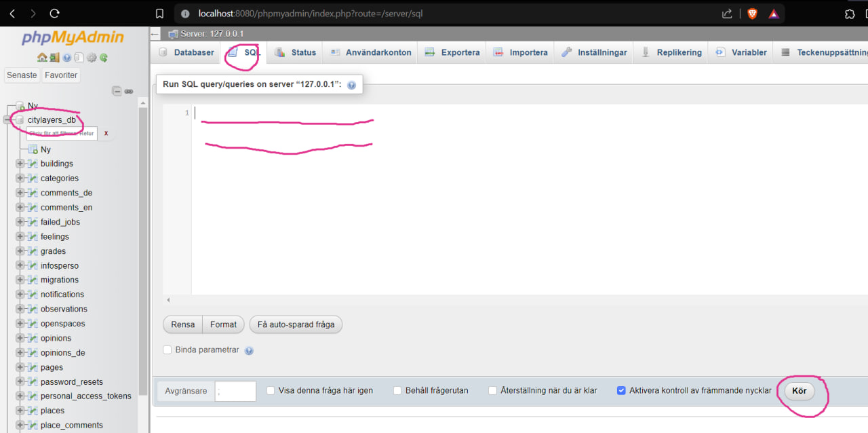Run the query with Kör button
Image resolution: width=868 pixels, height=433 pixels.
tap(799, 391)
